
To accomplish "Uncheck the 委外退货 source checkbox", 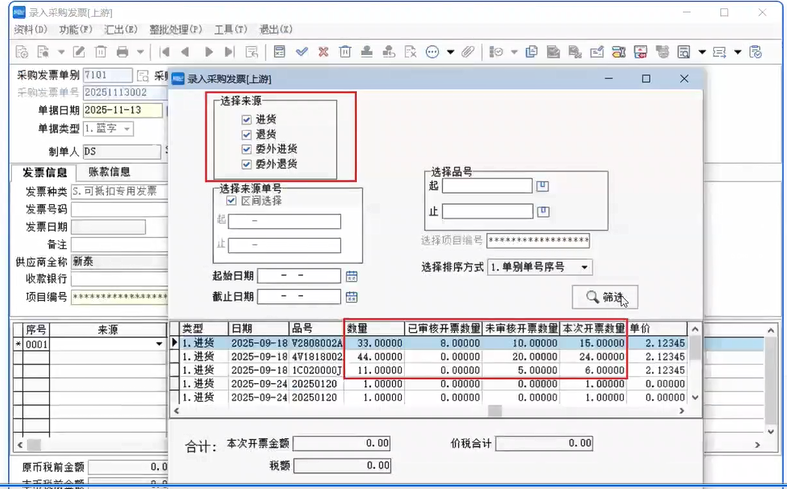I will click(246, 164).
